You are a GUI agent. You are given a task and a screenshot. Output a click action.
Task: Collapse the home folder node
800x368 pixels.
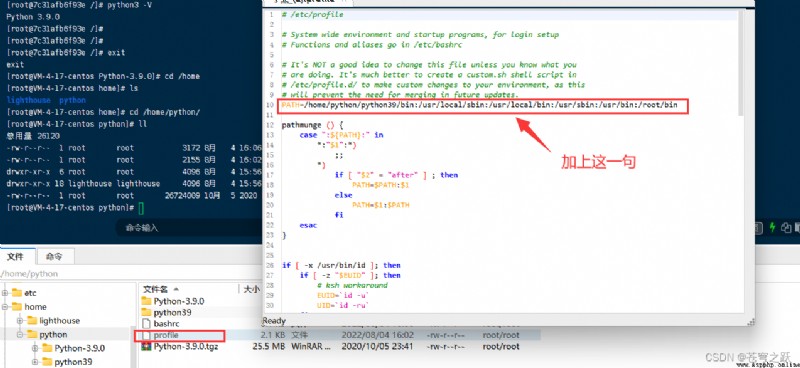(x=5, y=307)
